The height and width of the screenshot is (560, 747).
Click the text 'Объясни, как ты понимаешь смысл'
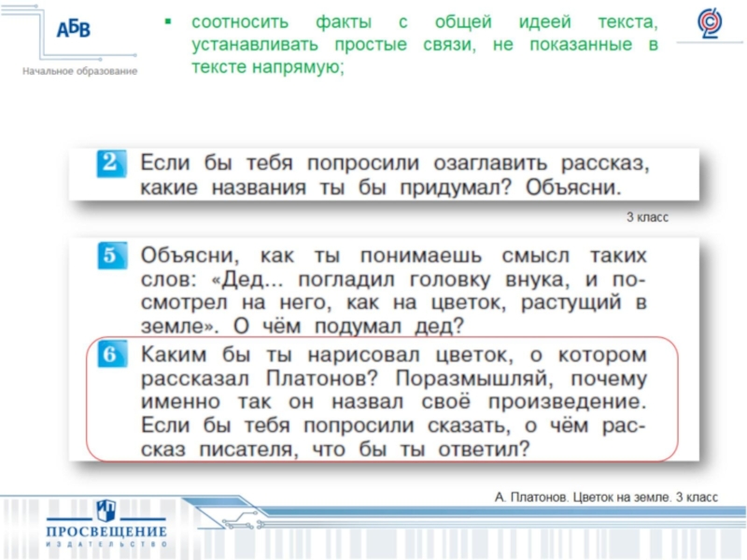pyautogui.click(x=355, y=256)
